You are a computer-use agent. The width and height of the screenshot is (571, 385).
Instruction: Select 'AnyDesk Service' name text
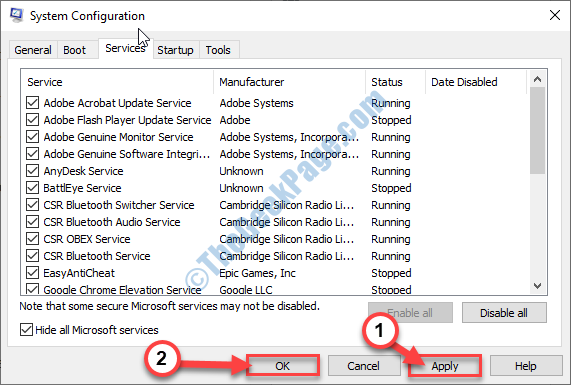pyautogui.click(x=83, y=171)
